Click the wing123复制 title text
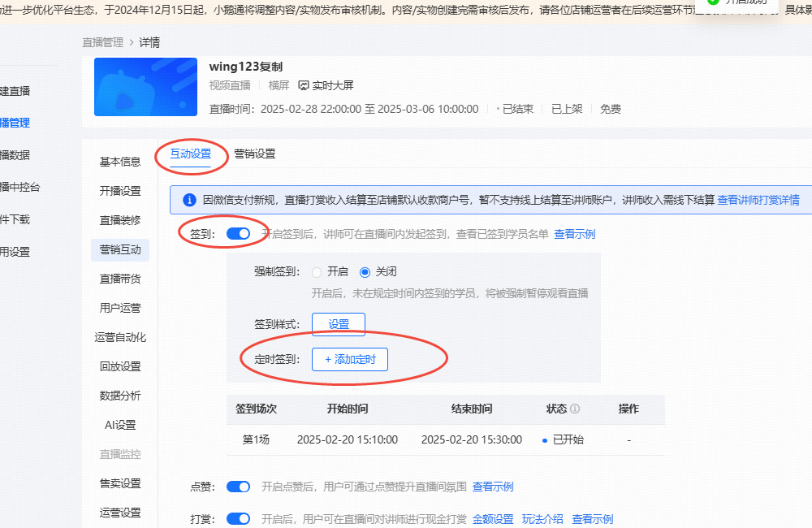Image resolution: width=812 pixels, height=528 pixels. 246,67
